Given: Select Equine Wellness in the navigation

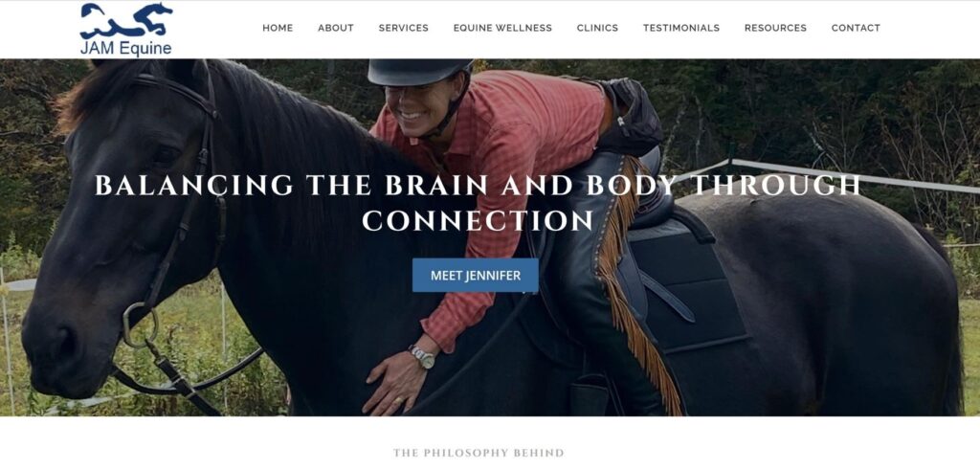Looking at the screenshot, I should [x=502, y=28].
